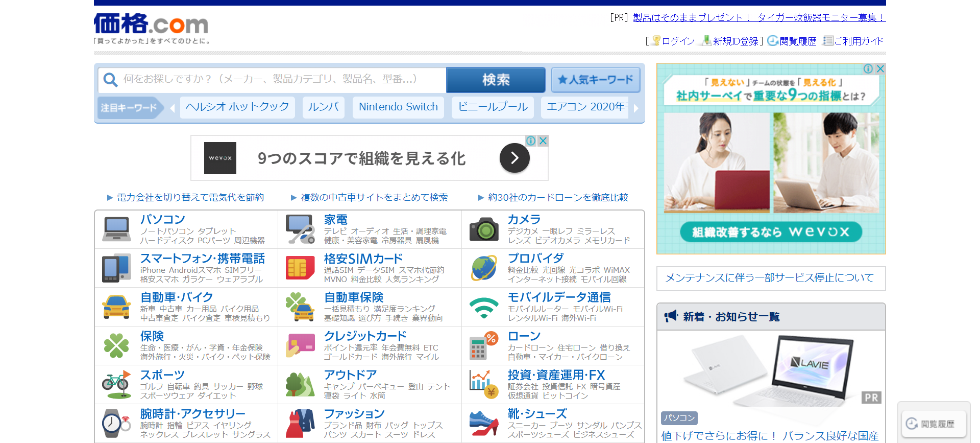Image resolution: width=980 pixels, height=443 pixels.
Task: Show next 注目キーワード with right arrow
Action: coord(636,108)
